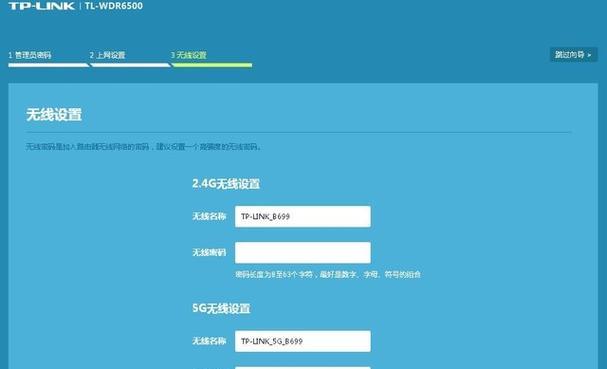The height and width of the screenshot is (369, 607).
Task: Click the wireless password description sentence
Action: (x=143, y=146)
